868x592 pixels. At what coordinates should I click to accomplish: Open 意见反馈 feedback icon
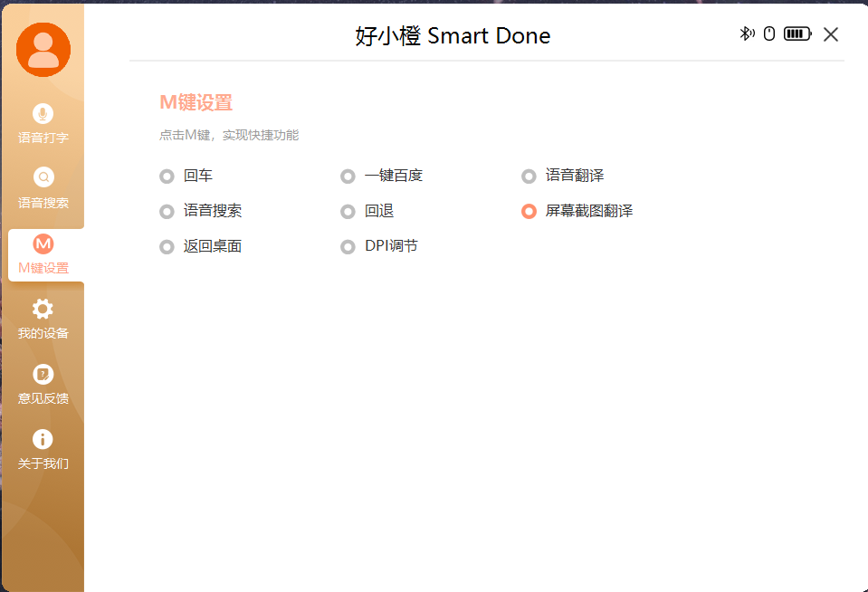pos(43,375)
